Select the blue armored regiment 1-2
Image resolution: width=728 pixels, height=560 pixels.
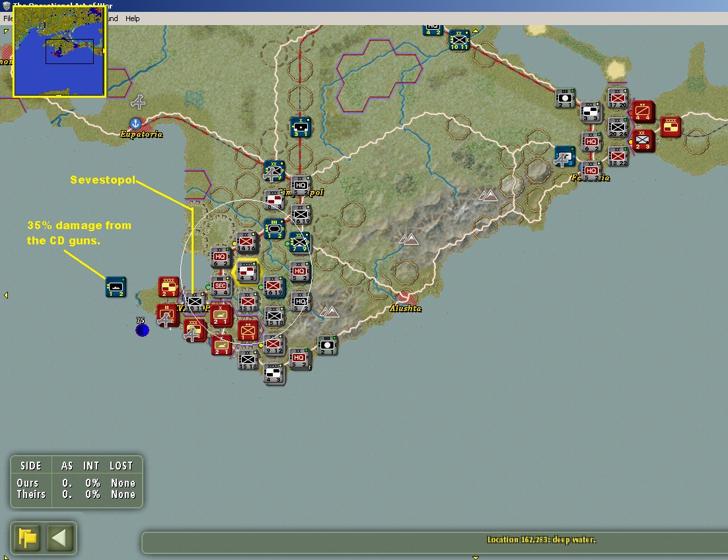coord(274,229)
